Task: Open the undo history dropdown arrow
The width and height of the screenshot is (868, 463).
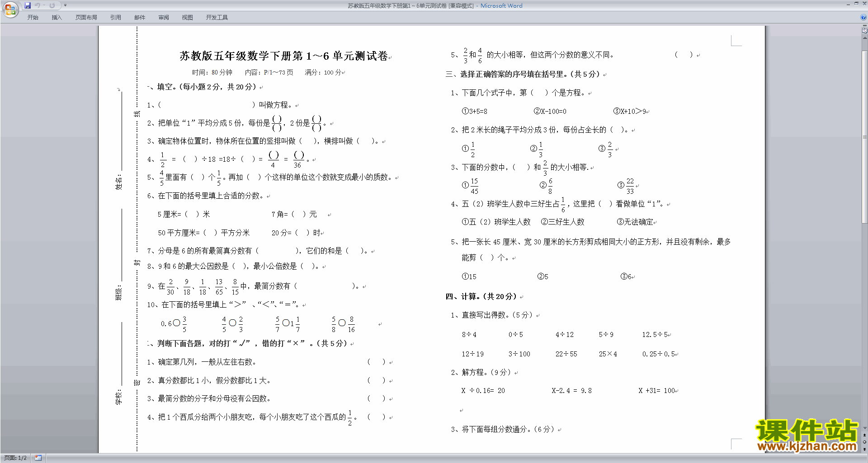Action: click(44, 5)
